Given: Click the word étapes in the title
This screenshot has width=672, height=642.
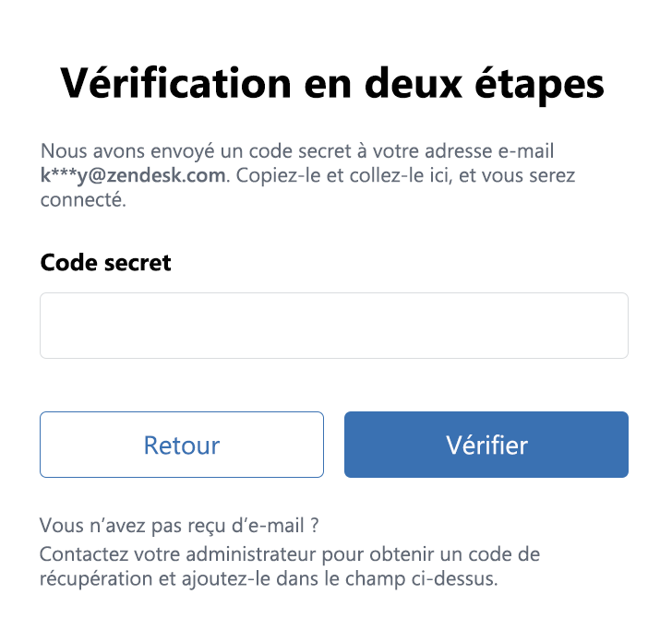Looking at the screenshot, I should click(x=540, y=85).
